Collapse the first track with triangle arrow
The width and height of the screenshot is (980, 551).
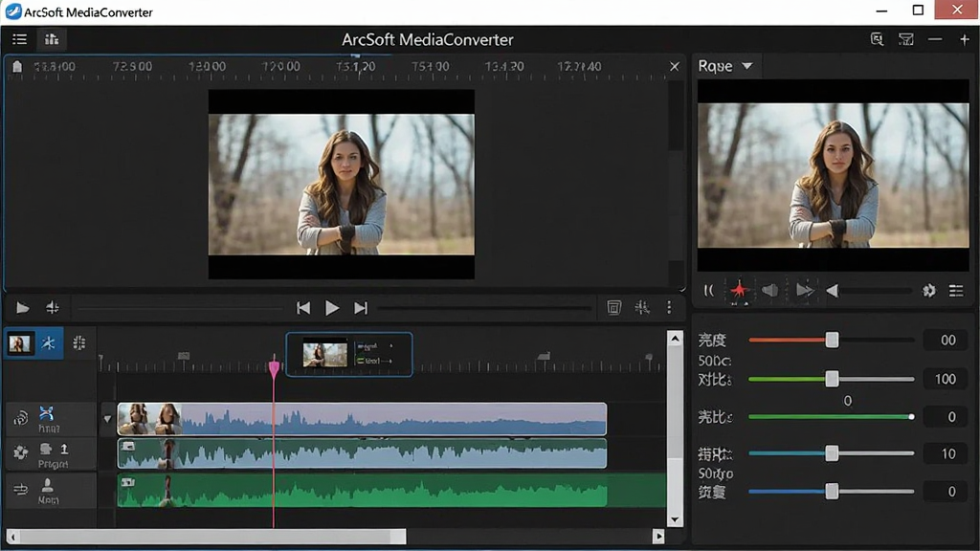(x=107, y=419)
